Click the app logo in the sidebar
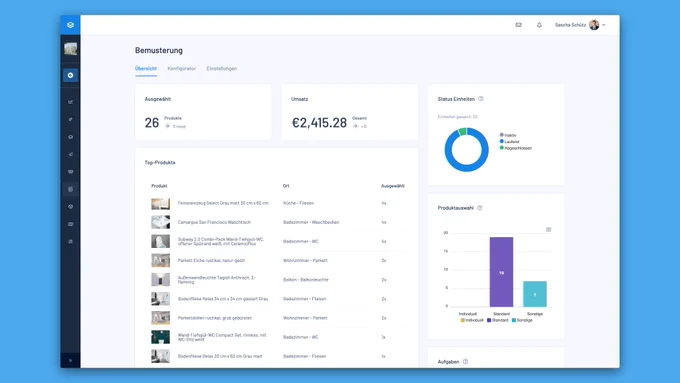Screen dimensions: 680x383 point(70,25)
